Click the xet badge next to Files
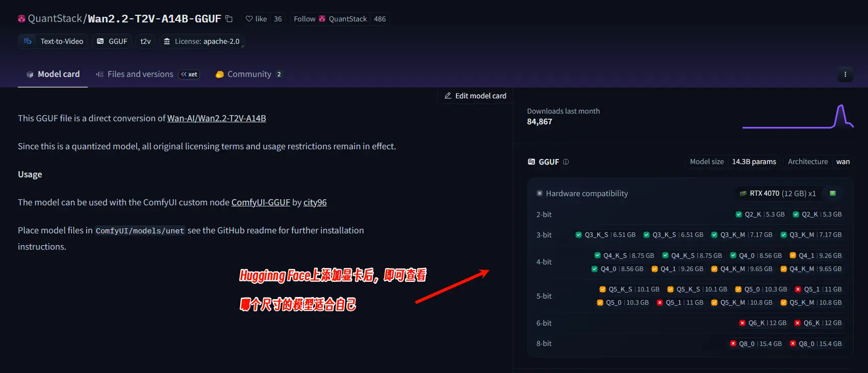Viewport: 868px width, 373px height. pyautogui.click(x=189, y=74)
